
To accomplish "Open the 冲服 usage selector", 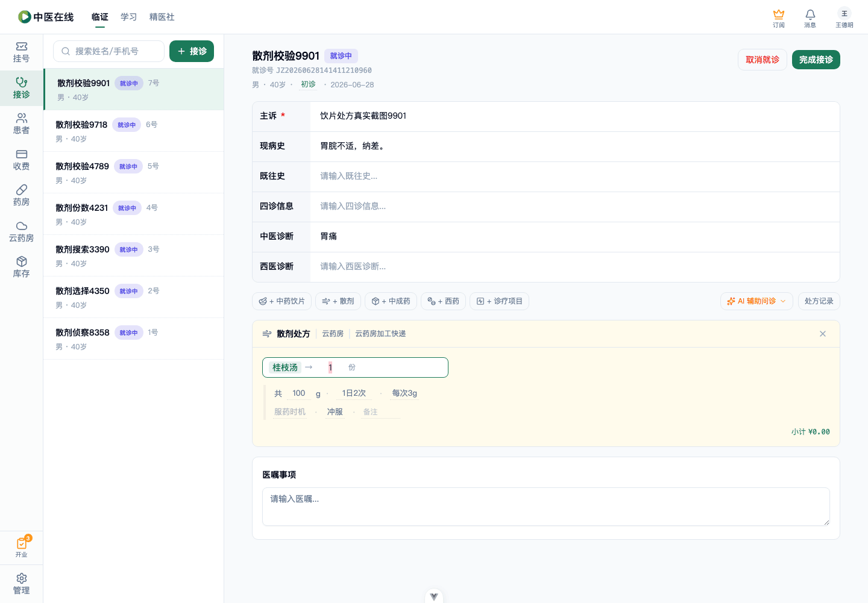I will [335, 412].
